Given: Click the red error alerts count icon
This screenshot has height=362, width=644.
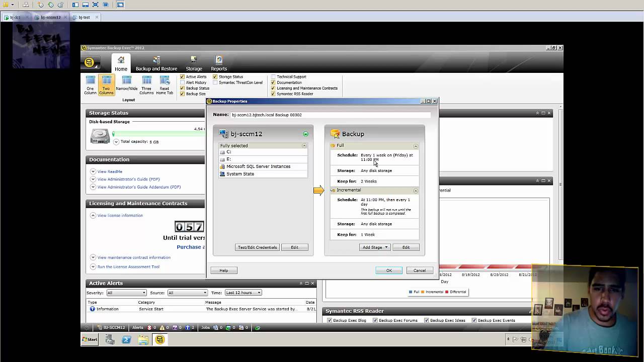Looking at the screenshot, I should point(149,328).
